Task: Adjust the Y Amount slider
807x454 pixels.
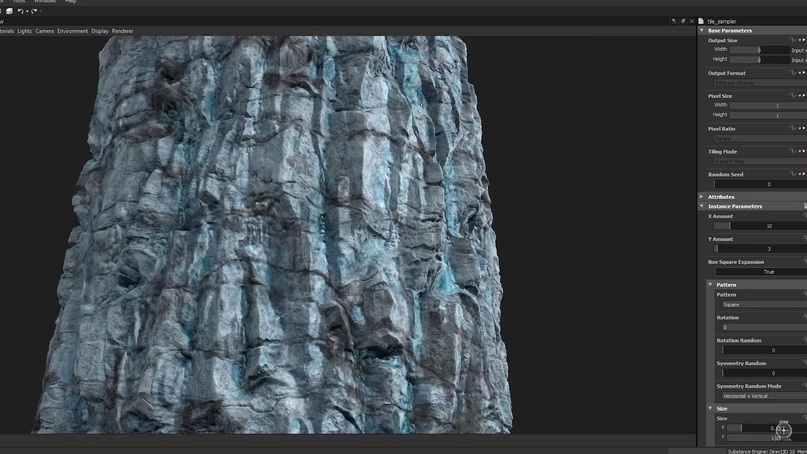Action: pyautogui.click(x=760, y=249)
